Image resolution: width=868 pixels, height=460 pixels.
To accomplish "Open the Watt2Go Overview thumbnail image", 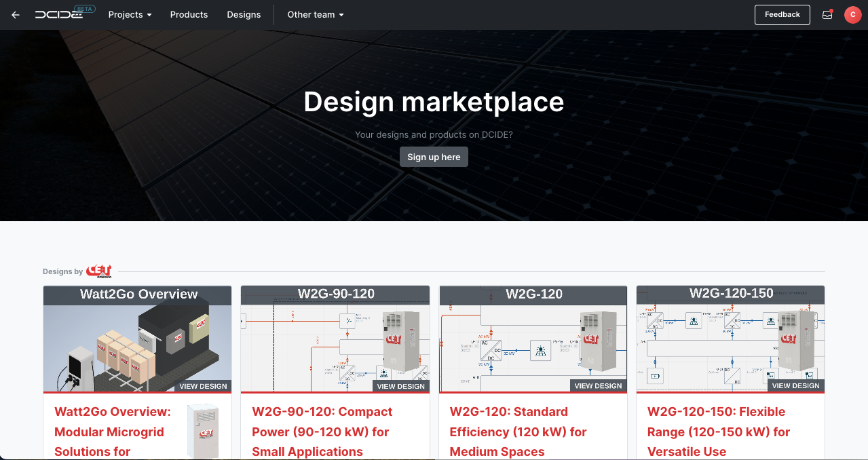I will [137, 339].
